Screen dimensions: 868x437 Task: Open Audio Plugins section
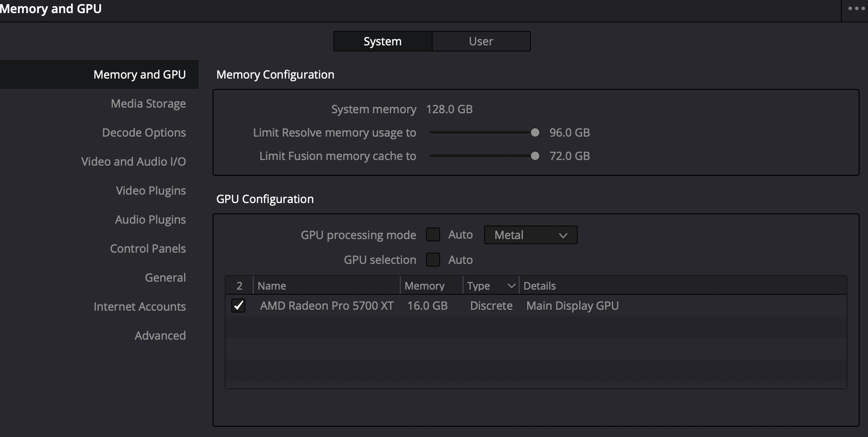point(150,219)
